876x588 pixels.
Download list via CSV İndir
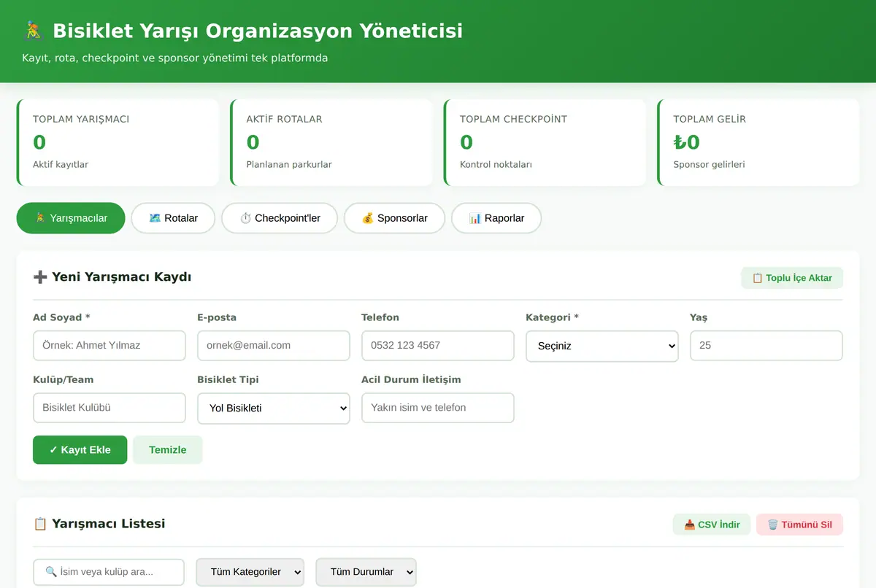point(712,525)
